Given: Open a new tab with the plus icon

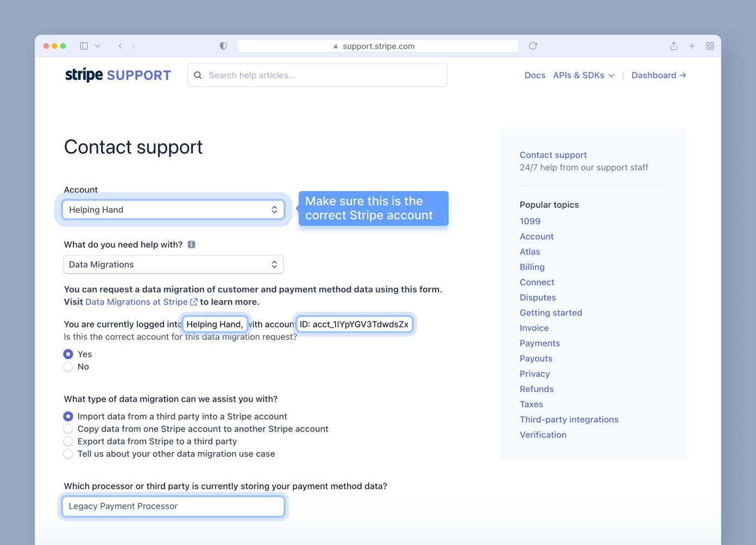Looking at the screenshot, I should tap(692, 46).
